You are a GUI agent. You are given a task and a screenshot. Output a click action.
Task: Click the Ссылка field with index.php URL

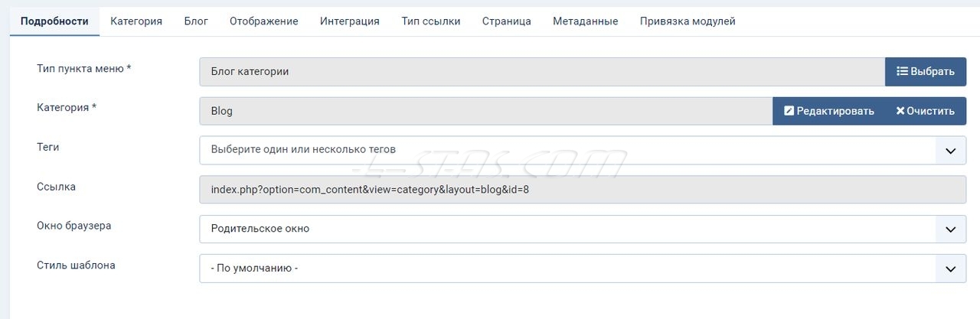(x=583, y=190)
